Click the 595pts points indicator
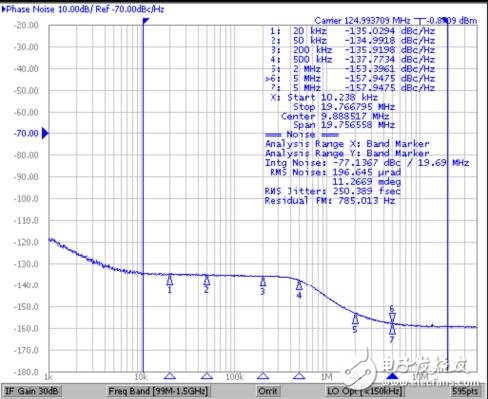Viewport: 488px width, 399px height. click(x=465, y=391)
